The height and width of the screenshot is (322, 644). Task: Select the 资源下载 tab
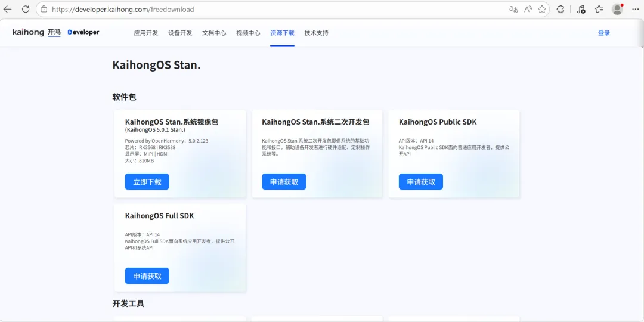(282, 33)
